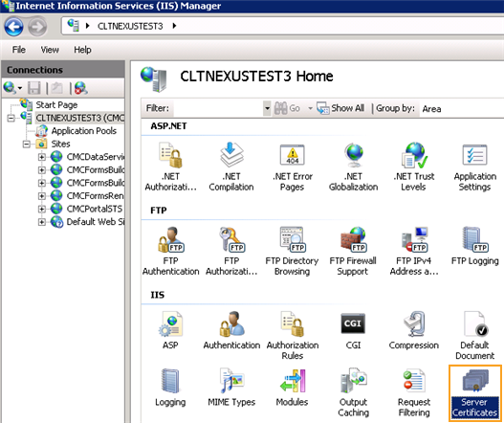This screenshot has height=423, width=504.
Task: Click the arrow before CLTNEXUSTEST3 in breadcrumb
Action: (x=87, y=26)
